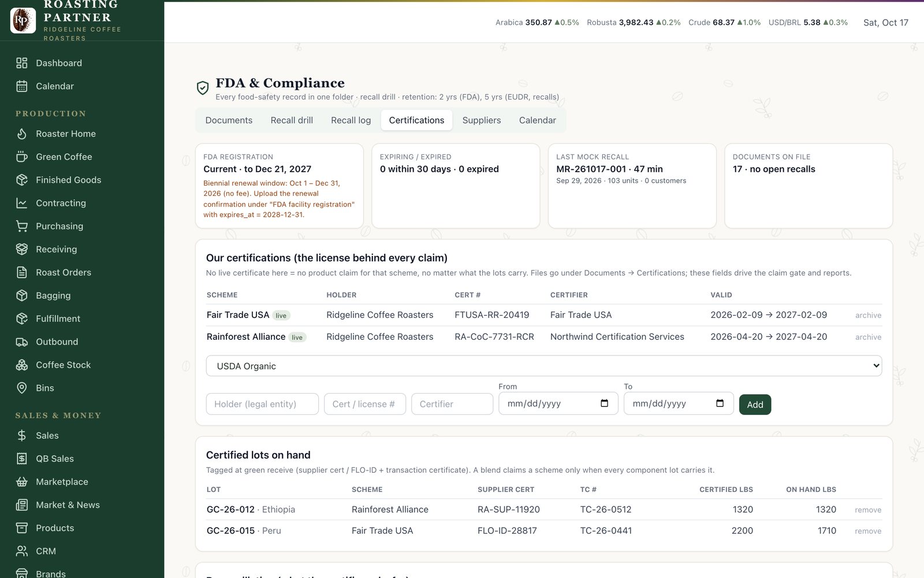Image resolution: width=924 pixels, height=578 pixels.
Task: Click the TC-26-0512 transaction certificate cell
Action: [x=606, y=509]
